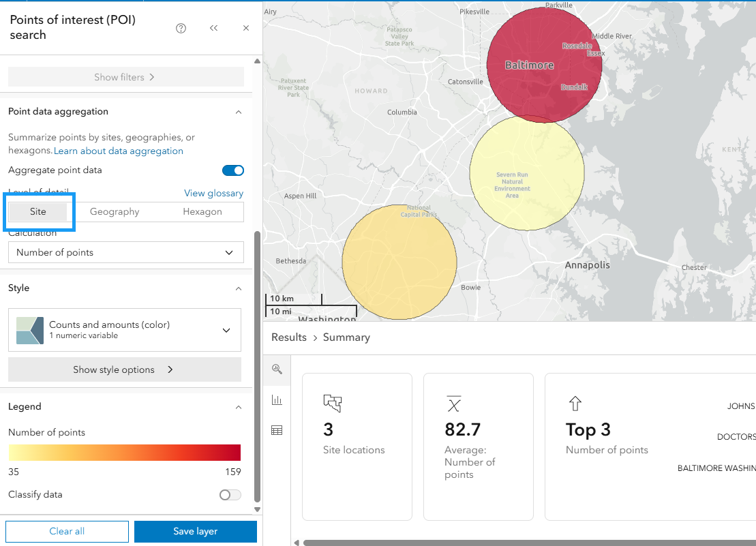Click the help question mark icon

pyautogui.click(x=181, y=28)
